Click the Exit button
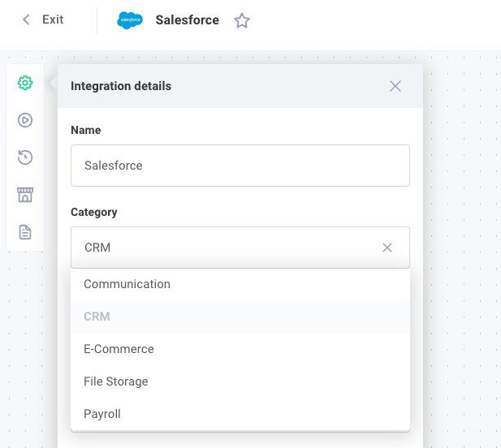The image size is (501, 448). point(53,19)
